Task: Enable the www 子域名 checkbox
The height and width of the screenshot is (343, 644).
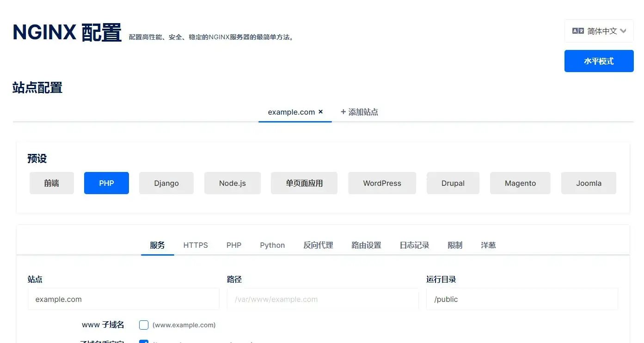Action: pyautogui.click(x=143, y=325)
